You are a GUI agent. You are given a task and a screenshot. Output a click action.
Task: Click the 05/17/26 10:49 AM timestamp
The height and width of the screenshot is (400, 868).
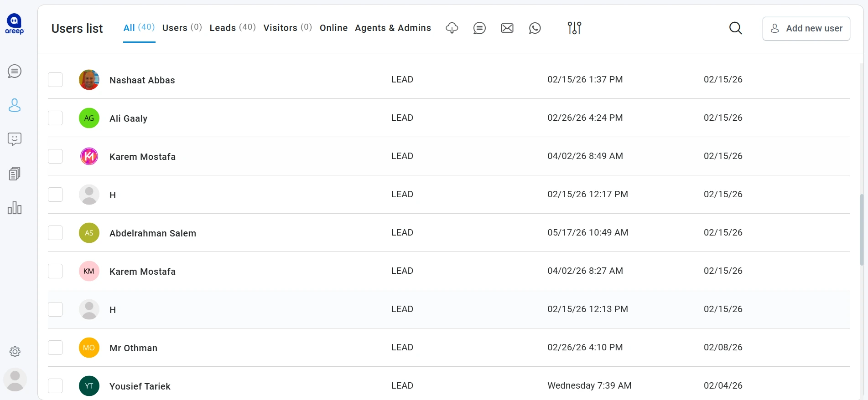pyautogui.click(x=588, y=232)
